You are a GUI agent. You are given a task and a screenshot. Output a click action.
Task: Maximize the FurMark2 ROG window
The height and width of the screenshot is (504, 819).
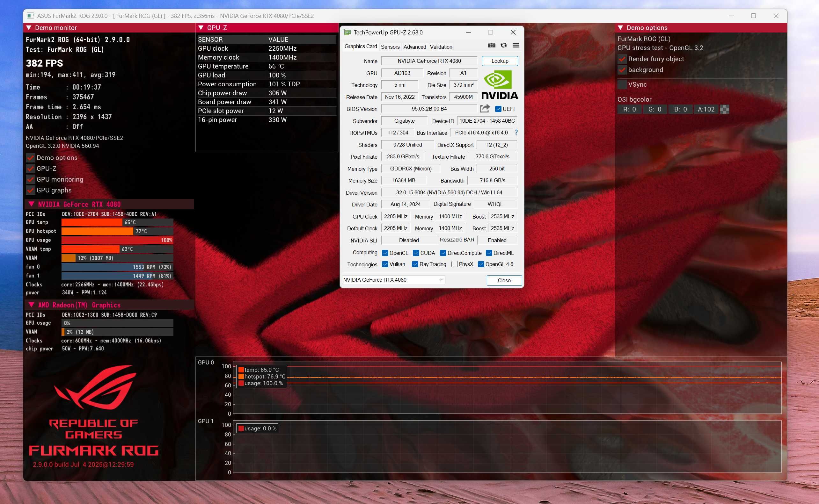pyautogui.click(x=753, y=16)
